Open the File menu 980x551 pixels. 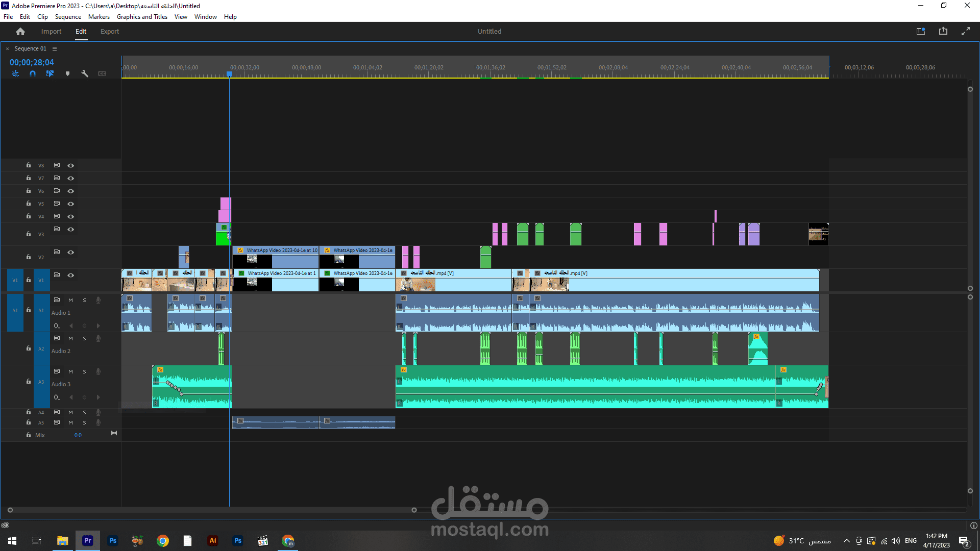(8, 17)
